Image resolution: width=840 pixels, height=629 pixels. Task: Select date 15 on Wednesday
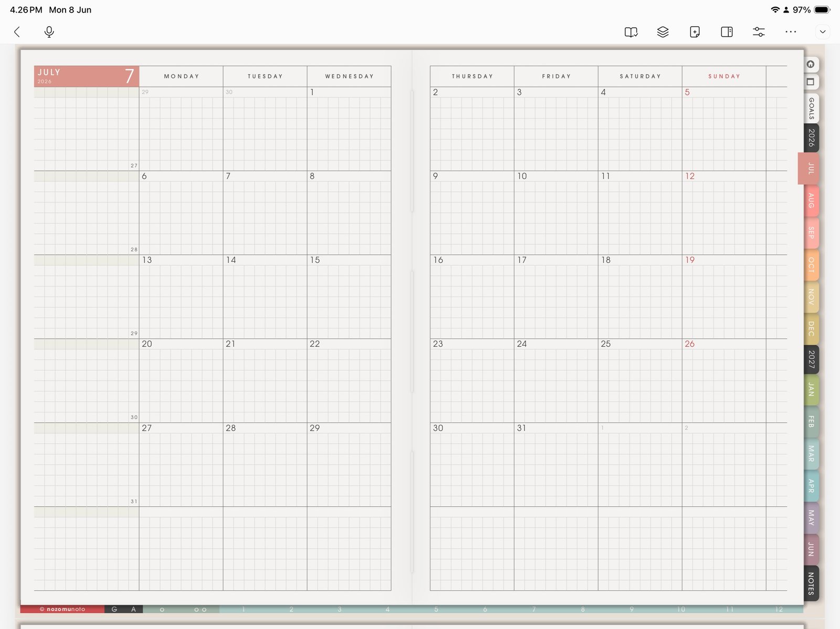(x=314, y=260)
